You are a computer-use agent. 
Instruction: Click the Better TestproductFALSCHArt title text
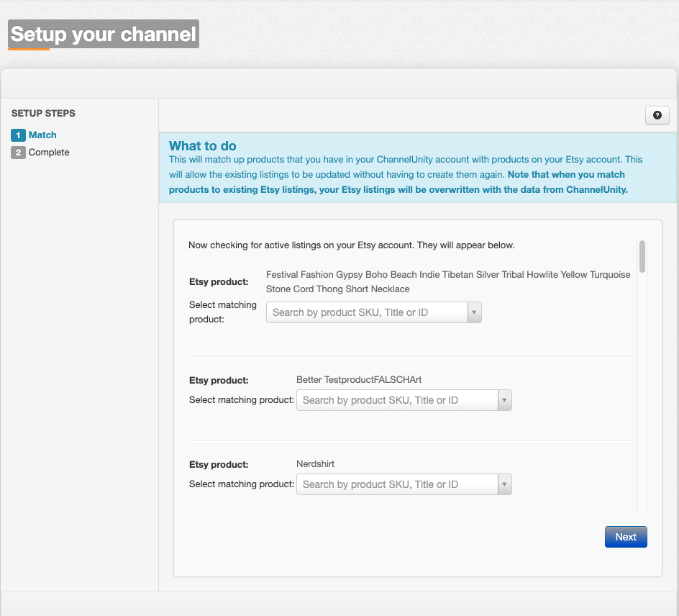(359, 380)
